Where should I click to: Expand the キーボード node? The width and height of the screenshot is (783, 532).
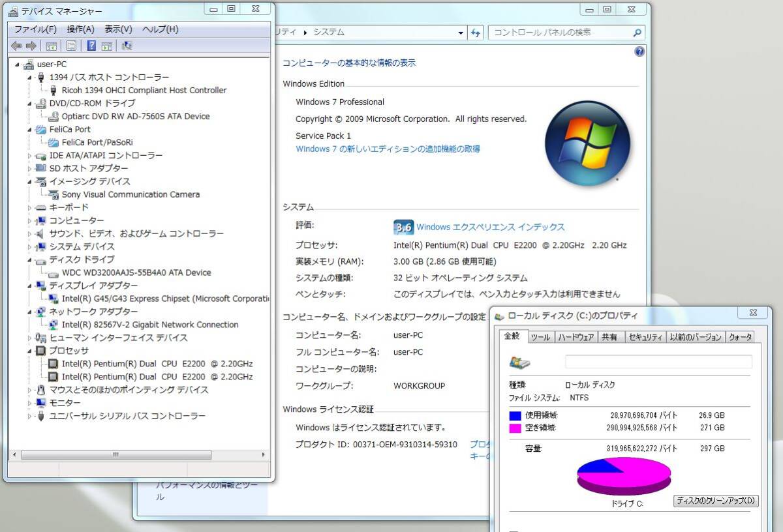[30, 207]
